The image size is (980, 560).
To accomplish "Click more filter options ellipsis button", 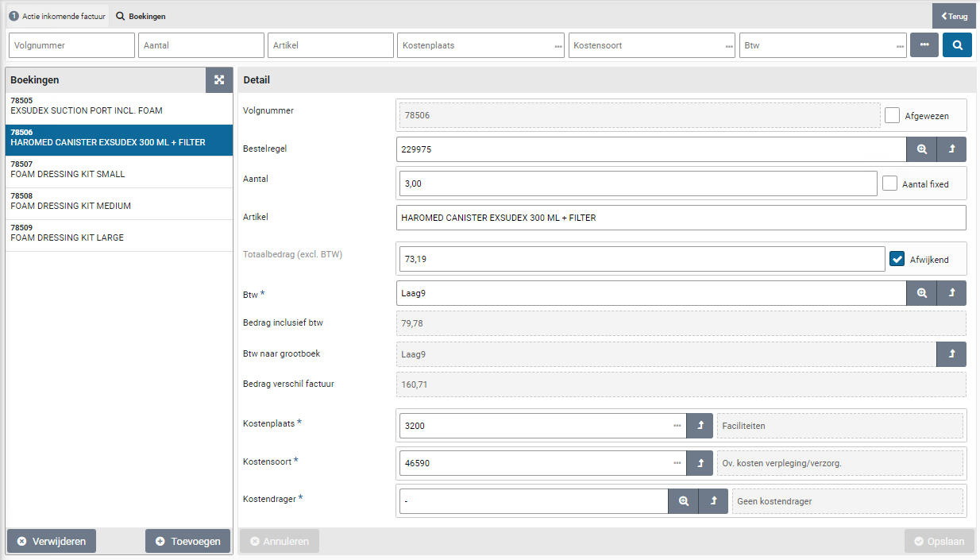I will click(x=924, y=45).
